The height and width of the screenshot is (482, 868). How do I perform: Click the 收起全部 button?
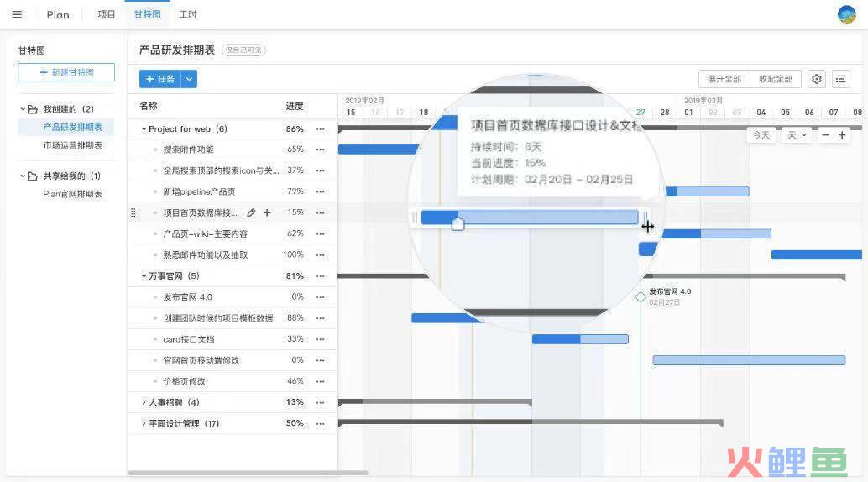776,79
